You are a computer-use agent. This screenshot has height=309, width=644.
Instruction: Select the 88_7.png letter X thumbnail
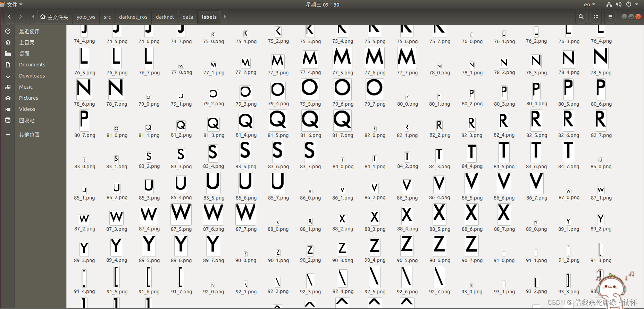504,214
